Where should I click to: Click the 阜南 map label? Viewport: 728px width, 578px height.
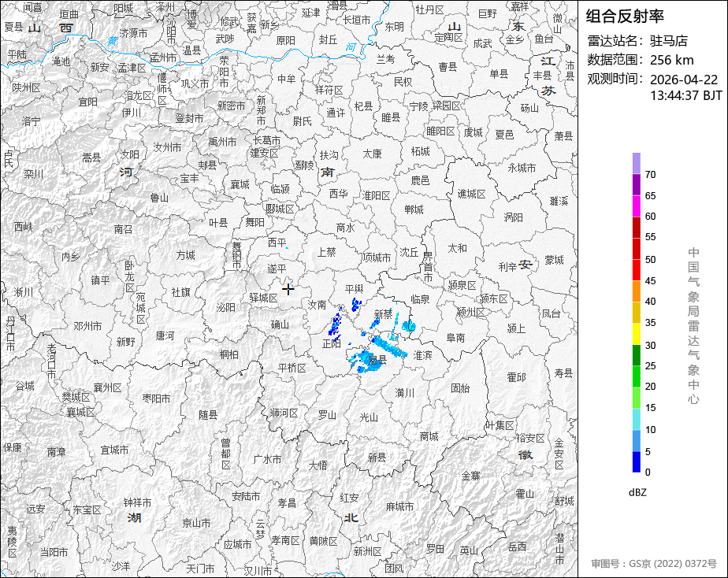(455, 338)
